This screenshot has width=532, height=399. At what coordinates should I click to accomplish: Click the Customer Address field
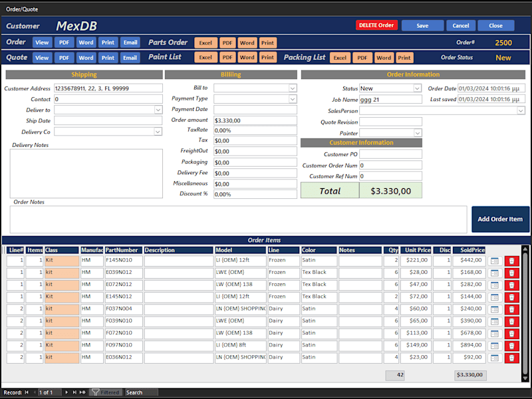(108, 88)
